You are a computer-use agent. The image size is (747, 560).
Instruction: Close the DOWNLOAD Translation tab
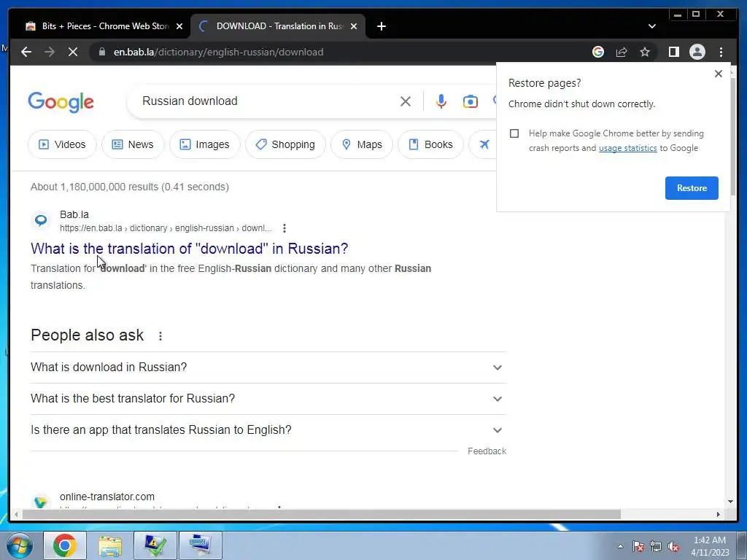[x=354, y=27]
